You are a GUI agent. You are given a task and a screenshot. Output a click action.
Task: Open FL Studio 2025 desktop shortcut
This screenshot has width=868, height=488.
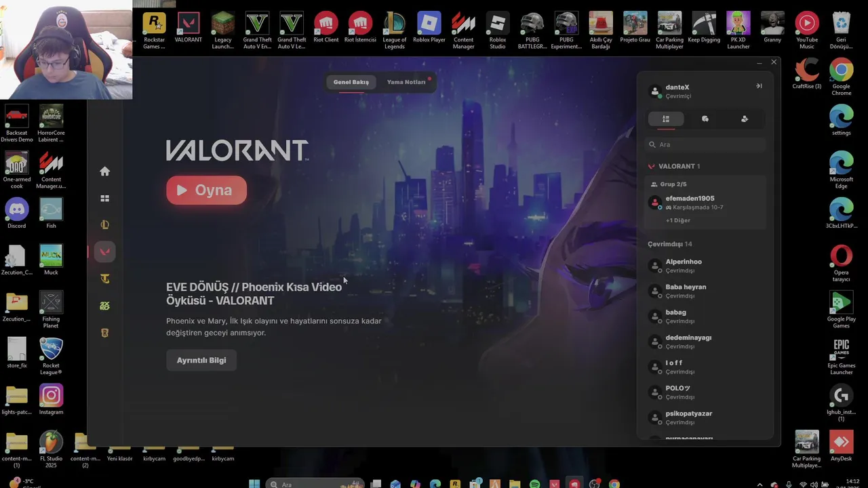pyautogui.click(x=51, y=449)
